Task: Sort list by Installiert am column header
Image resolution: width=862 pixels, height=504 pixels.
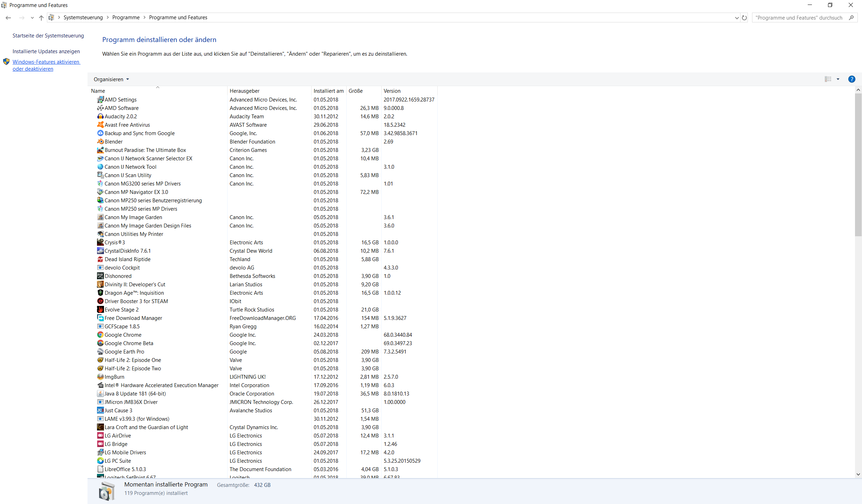Action: tap(329, 91)
